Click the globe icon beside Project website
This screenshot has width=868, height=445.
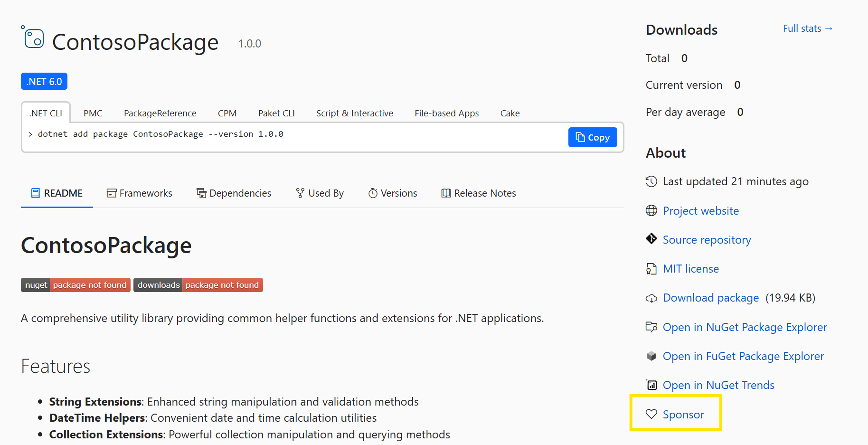(651, 210)
